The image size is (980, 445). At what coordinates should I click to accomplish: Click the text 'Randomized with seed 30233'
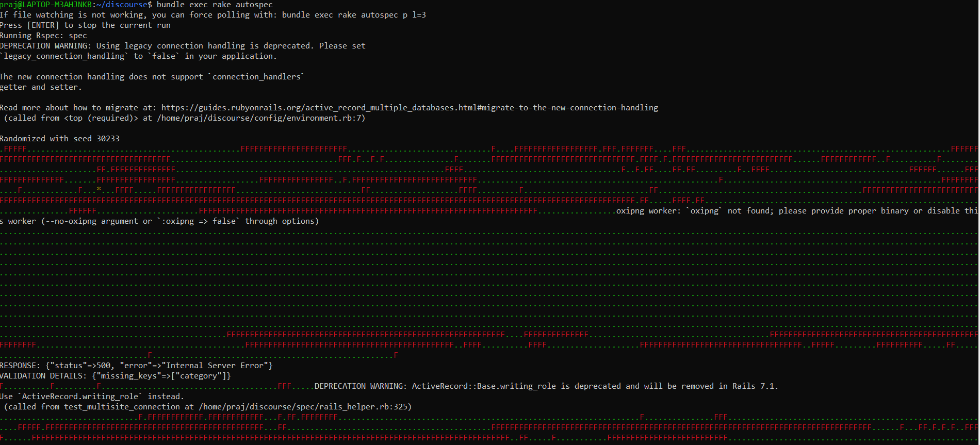point(60,139)
